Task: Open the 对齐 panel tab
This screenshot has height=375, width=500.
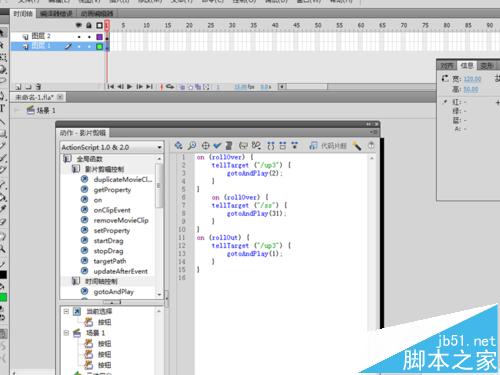Action: 446,66
